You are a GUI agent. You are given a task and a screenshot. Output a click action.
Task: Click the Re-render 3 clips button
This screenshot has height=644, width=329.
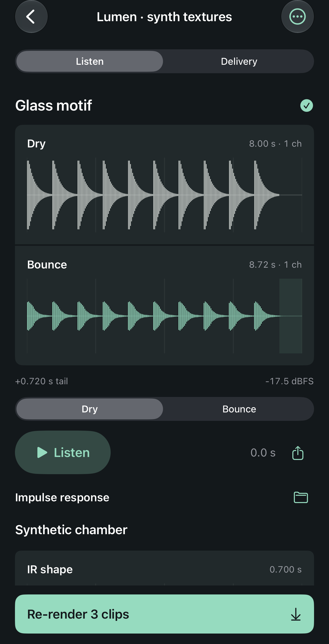[x=164, y=614]
